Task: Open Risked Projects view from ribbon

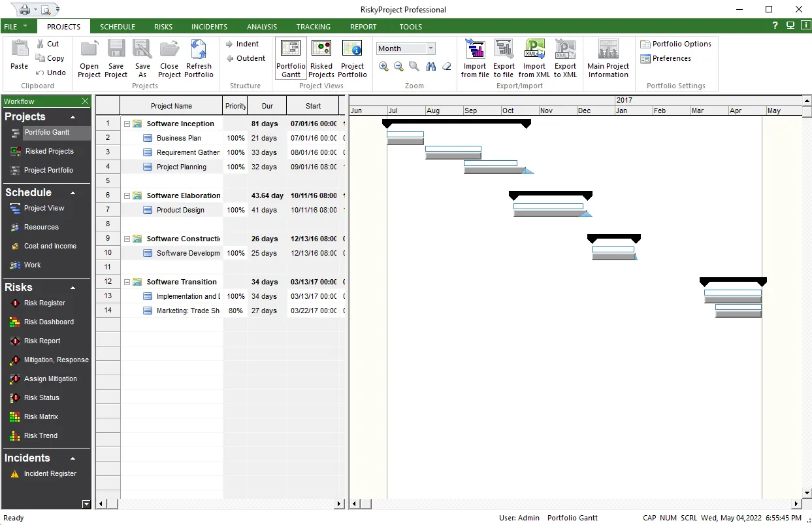Action: coord(321,58)
